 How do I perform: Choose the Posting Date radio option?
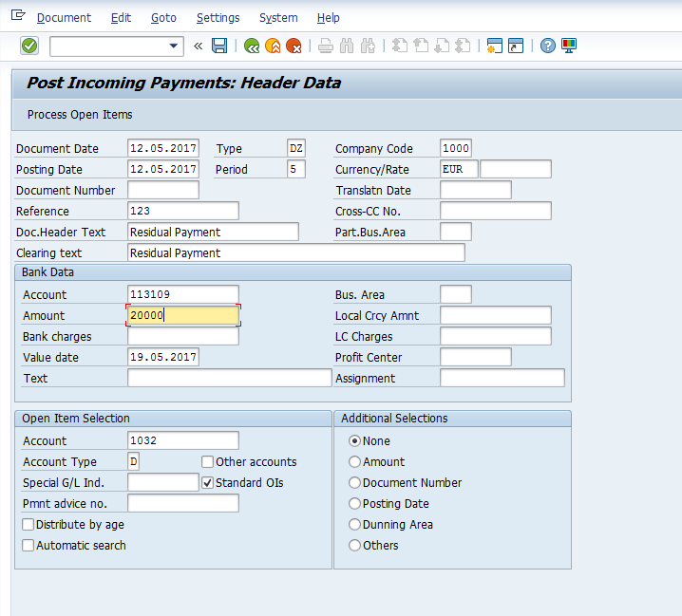(x=355, y=504)
